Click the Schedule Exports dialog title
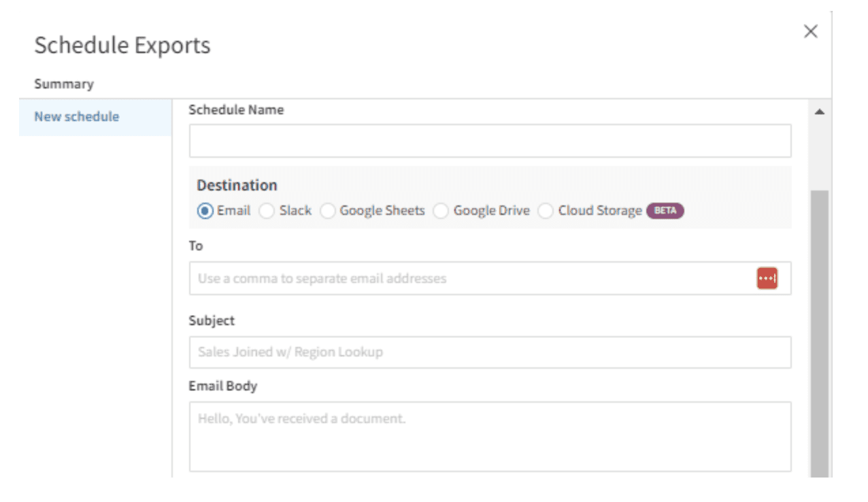The width and height of the screenshot is (868, 502). 122,45
